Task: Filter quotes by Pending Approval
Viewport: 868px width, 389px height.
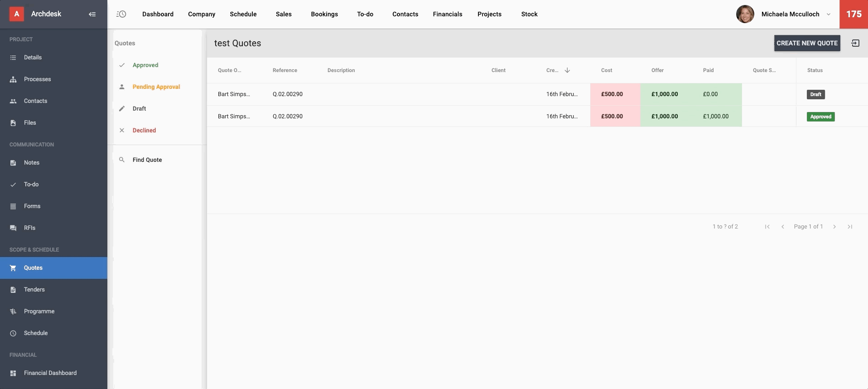Action: 156,87
